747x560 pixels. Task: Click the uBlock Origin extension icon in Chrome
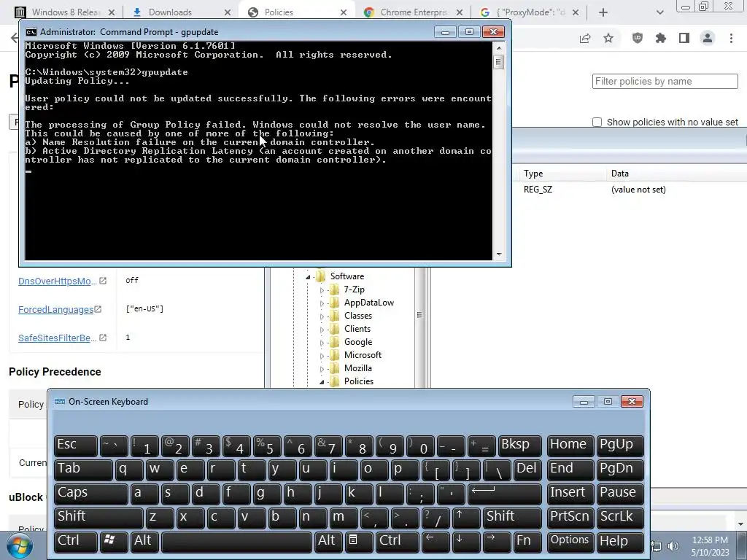pyautogui.click(x=637, y=38)
